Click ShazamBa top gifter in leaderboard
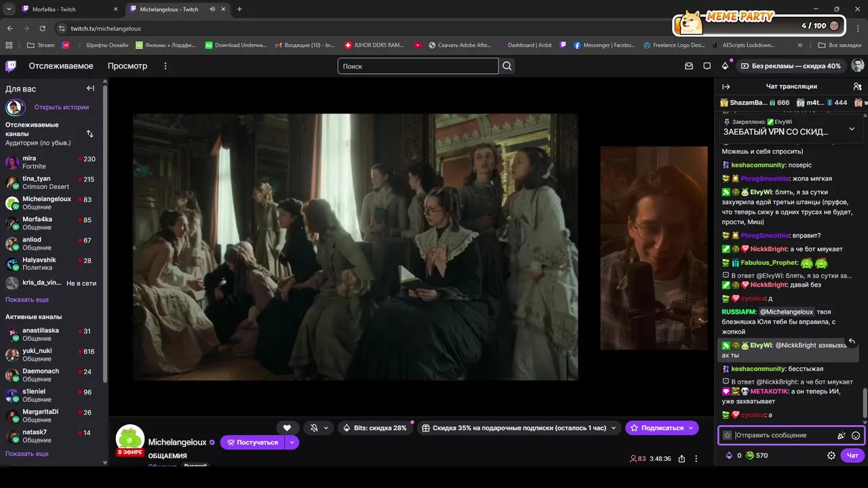The height and width of the screenshot is (488, 868). point(755,102)
